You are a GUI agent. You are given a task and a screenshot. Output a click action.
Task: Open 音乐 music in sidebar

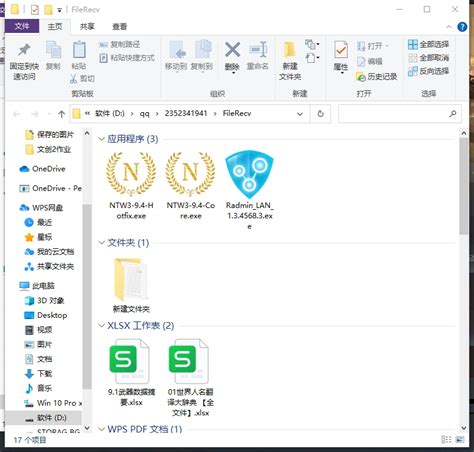pos(39,388)
